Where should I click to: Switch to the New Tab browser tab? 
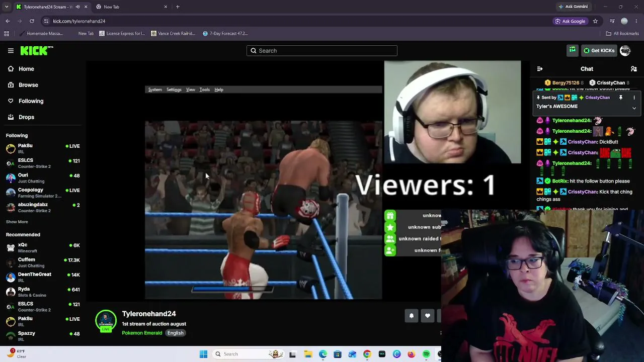coord(132,7)
